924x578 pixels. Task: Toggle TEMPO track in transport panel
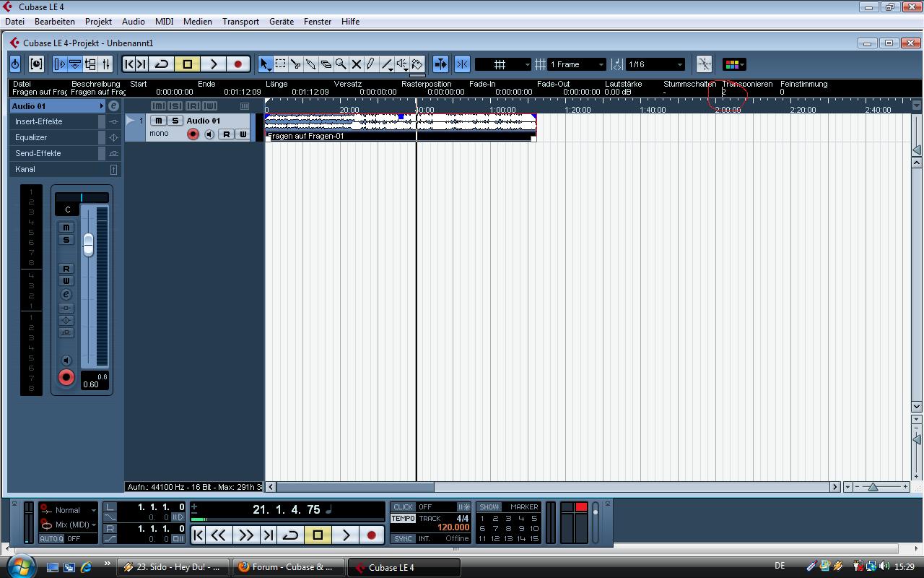pos(403,518)
